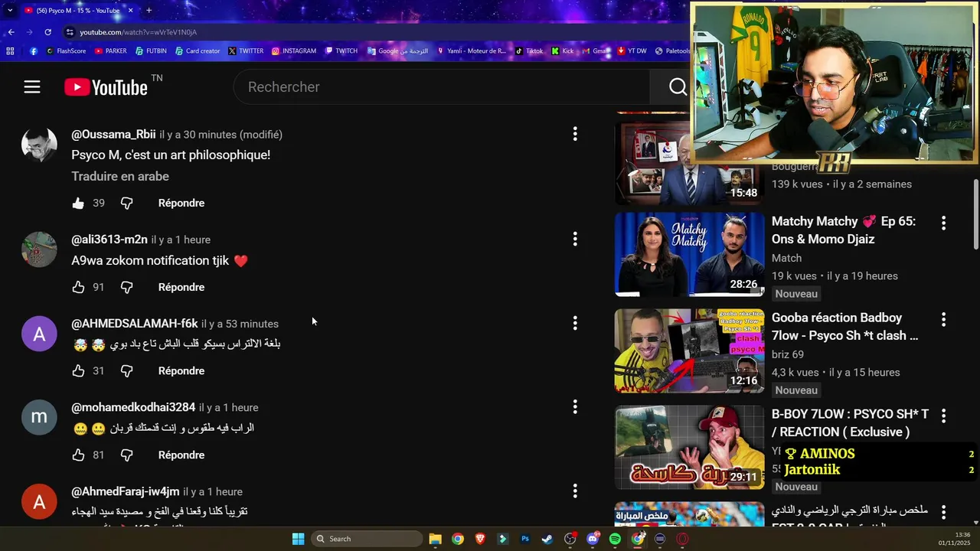Open options menu for @AHMEDSALAMAH-f6k comment
Screen dimensions: 980x551
click(x=575, y=324)
